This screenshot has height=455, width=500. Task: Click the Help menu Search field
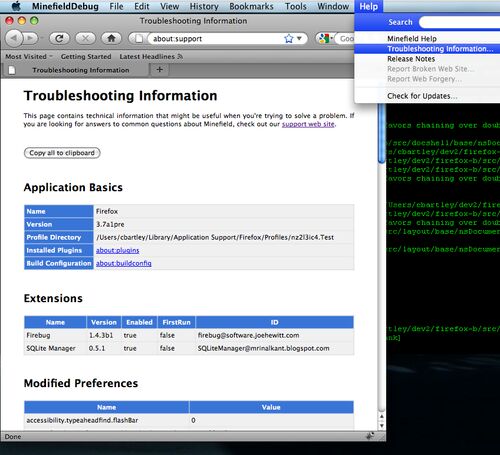(x=460, y=22)
